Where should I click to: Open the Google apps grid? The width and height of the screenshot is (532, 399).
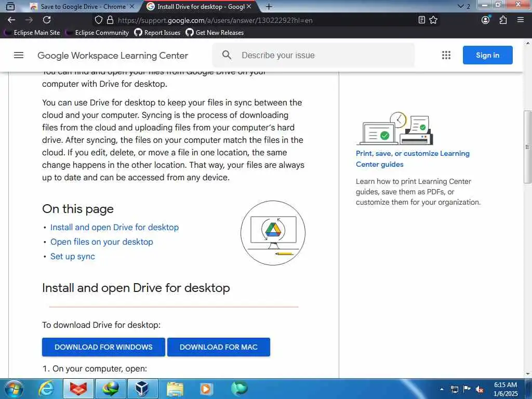point(446,55)
